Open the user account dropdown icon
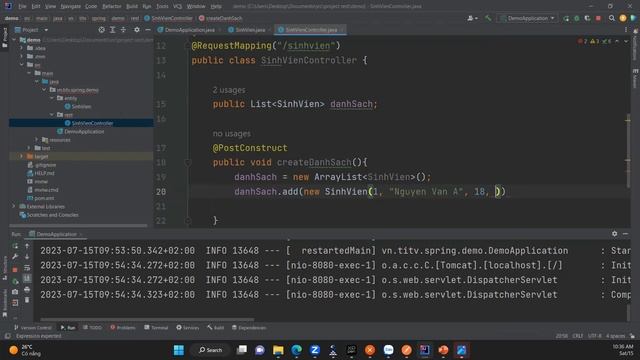The height and width of the screenshot is (360, 640). (473, 18)
